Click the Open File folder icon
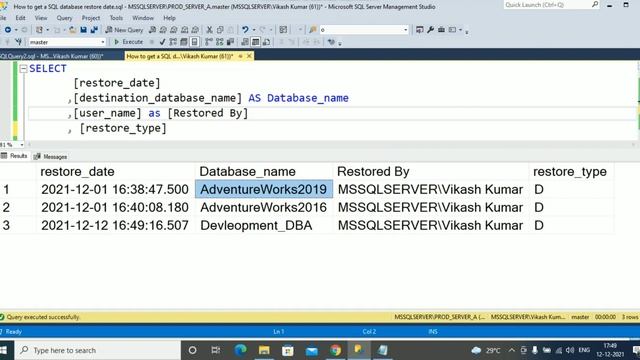640x360 pixels. (72, 30)
